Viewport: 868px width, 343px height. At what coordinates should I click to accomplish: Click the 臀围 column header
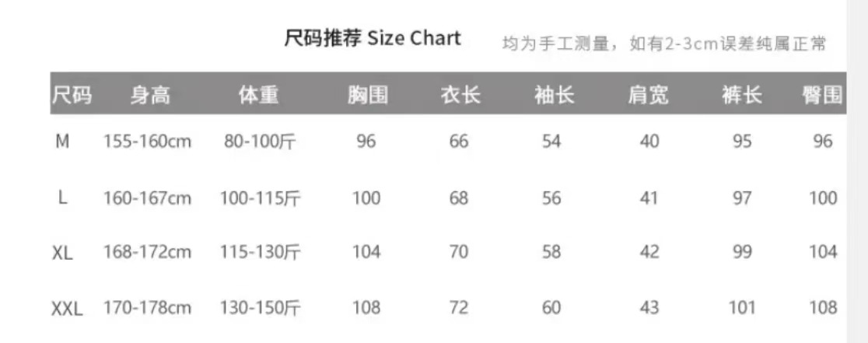coord(823,96)
